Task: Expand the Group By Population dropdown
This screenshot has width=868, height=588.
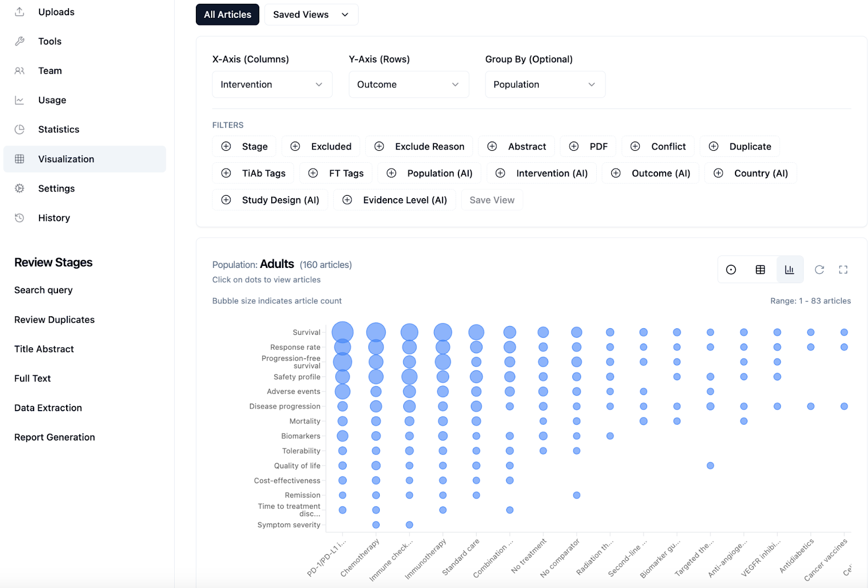Action: pyautogui.click(x=545, y=85)
